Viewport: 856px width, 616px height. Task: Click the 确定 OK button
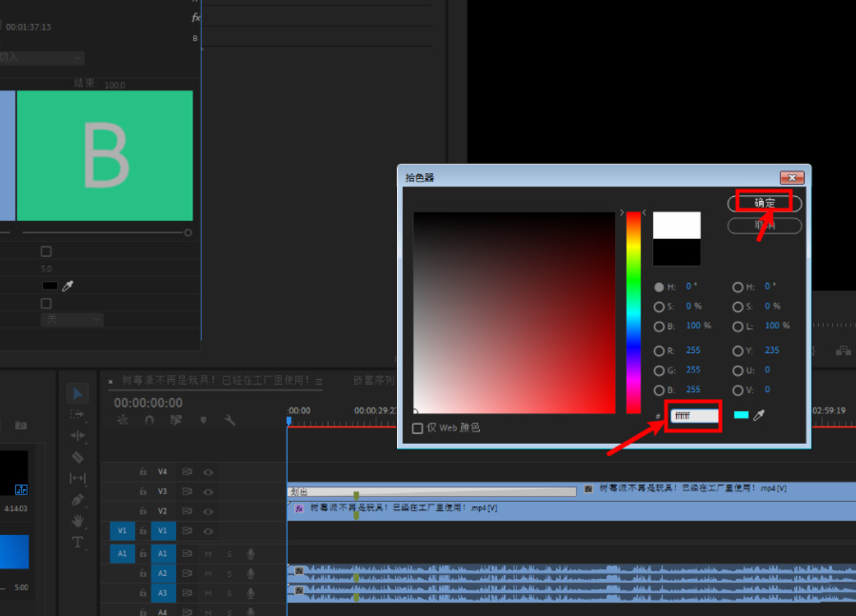point(765,203)
